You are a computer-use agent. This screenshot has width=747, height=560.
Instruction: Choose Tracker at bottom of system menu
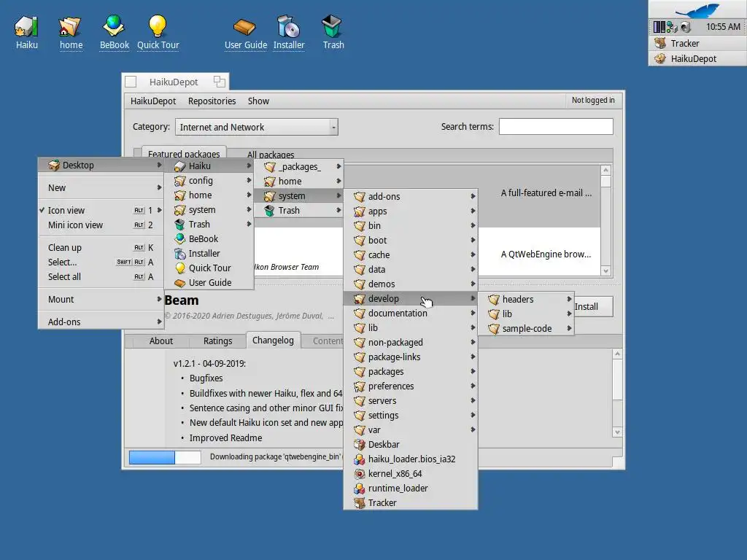point(410,503)
